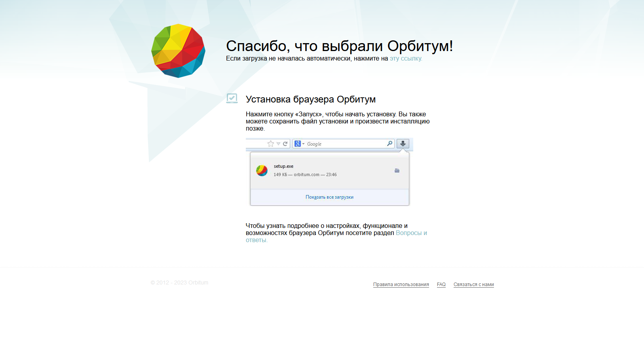The width and height of the screenshot is (644, 347).
Task: Click the download arrow toolbar button
Action: point(403,144)
